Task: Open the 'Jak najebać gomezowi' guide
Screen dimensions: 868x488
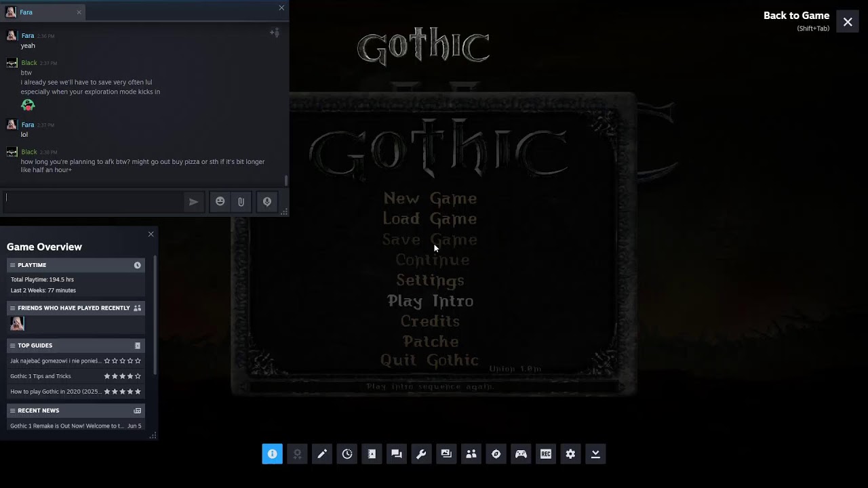Action: coord(56,361)
